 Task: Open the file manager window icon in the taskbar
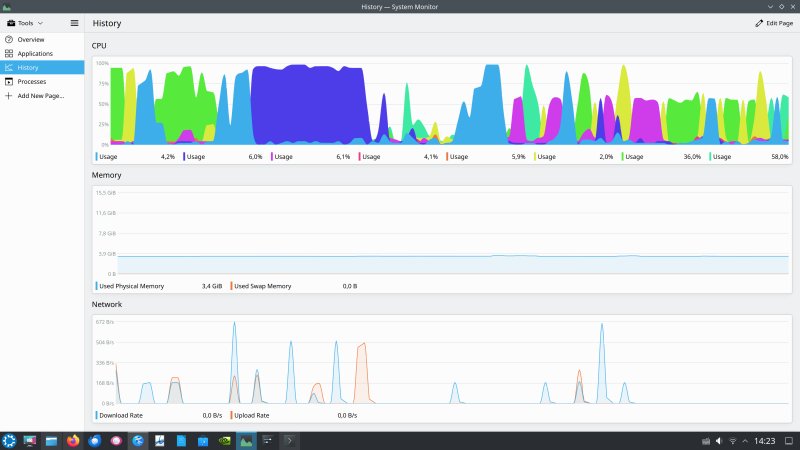51,441
